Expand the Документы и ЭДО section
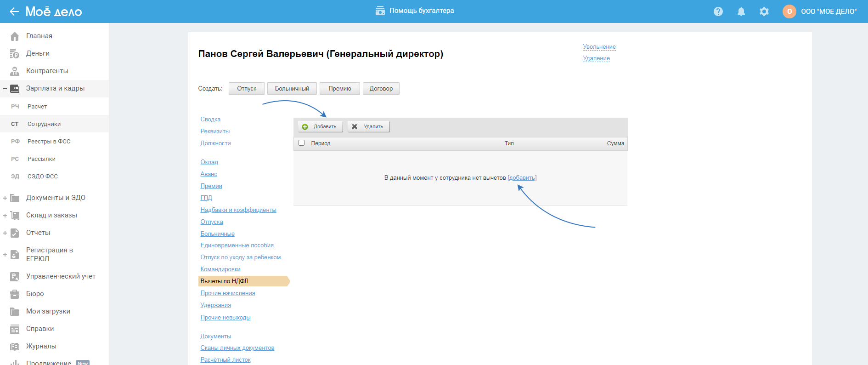Viewport: 868px width, 365px height. [x=5, y=198]
